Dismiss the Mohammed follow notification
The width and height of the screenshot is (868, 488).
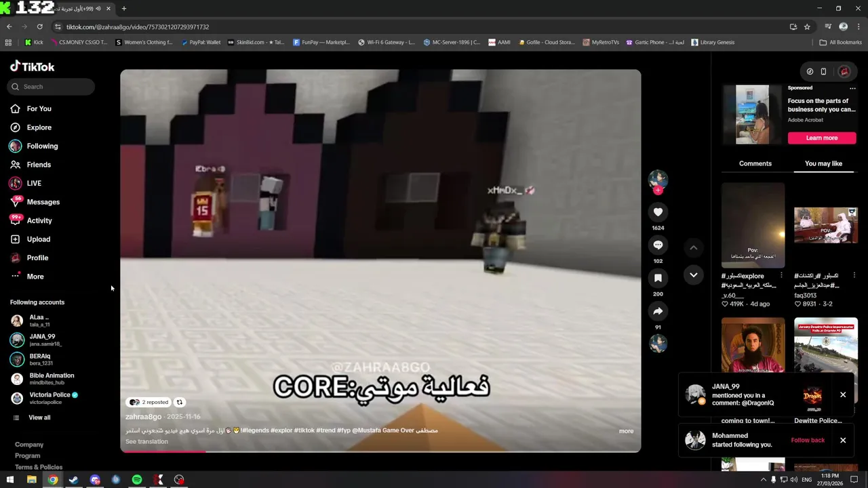843,440
